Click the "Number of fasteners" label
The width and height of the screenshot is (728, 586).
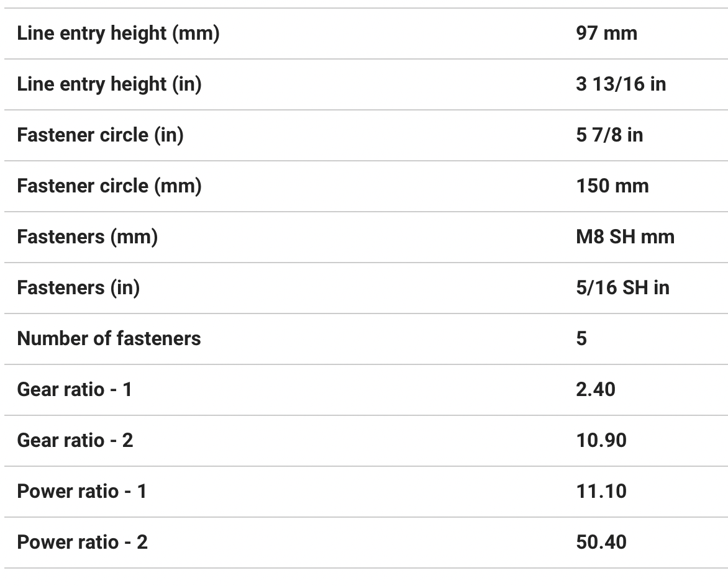tap(109, 339)
